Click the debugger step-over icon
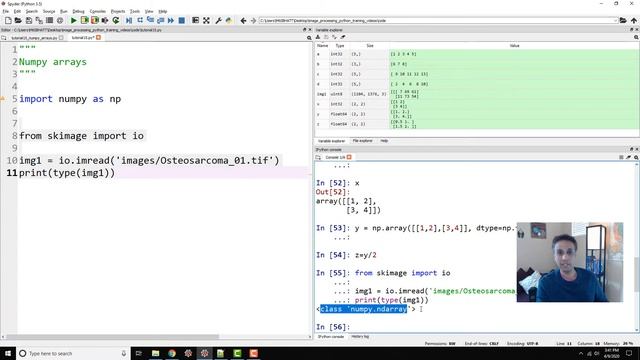 pyautogui.click(x=140, y=20)
